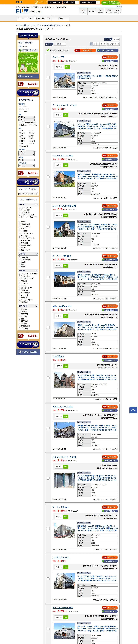Click 資料請求 button on カイセー三芳 listing
Viewport: 138px width, 644px height.
(110, 57)
